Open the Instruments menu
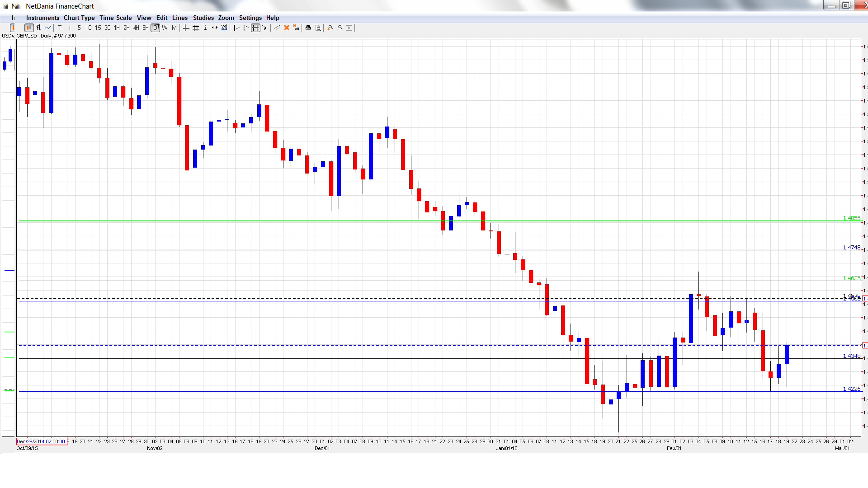Screen dimensions: 868x488 coord(42,18)
